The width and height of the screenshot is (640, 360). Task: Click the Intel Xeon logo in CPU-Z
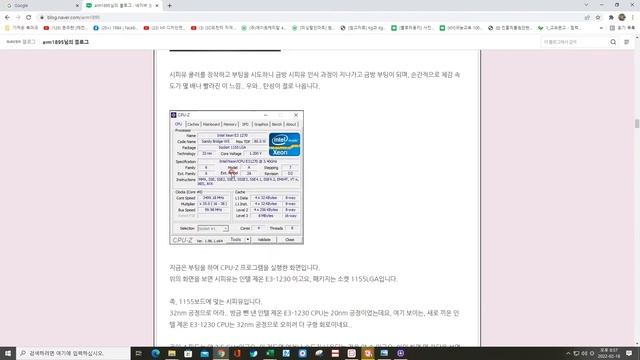coord(284,144)
